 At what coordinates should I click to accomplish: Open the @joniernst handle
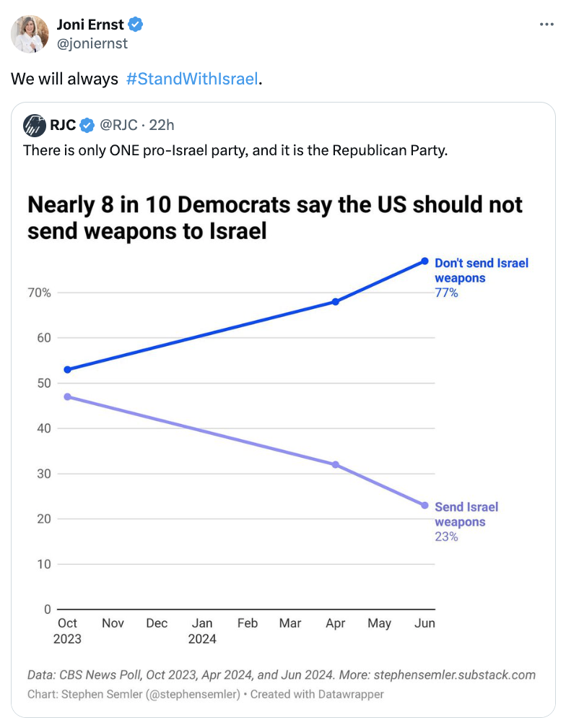point(92,43)
